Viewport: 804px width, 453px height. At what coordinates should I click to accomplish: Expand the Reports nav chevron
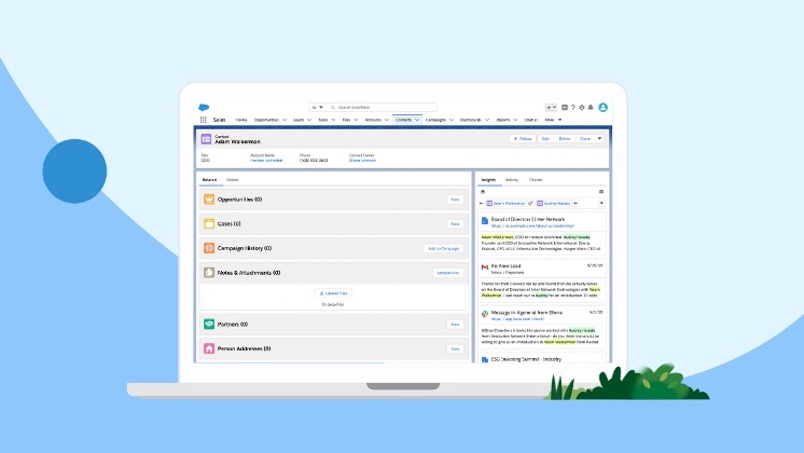(515, 120)
